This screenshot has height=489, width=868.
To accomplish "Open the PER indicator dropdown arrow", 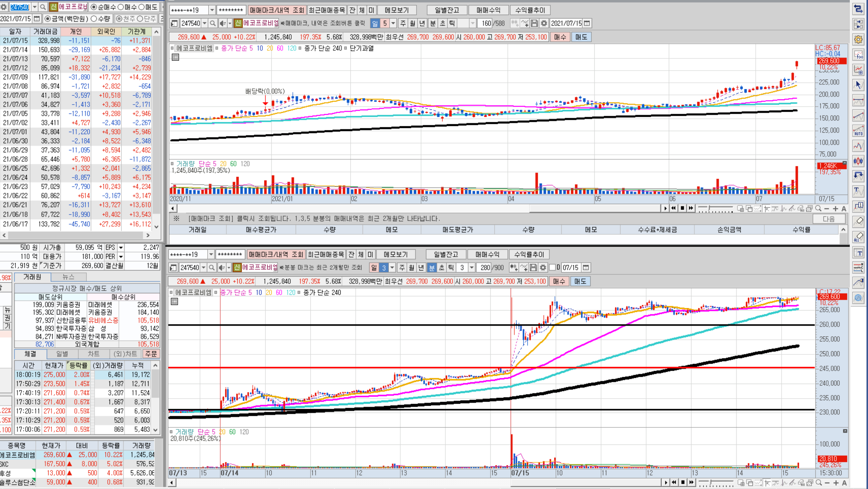I will pyautogui.click(x=121, y=257).
